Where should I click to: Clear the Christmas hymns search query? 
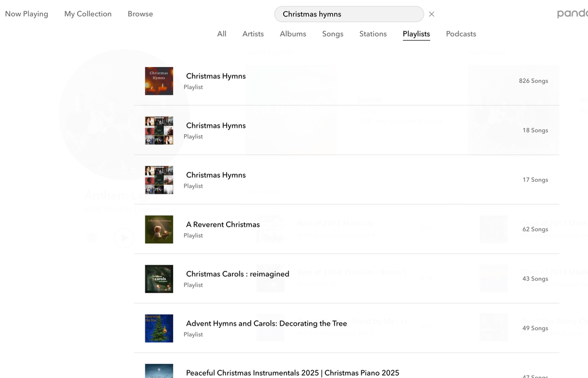pos(431,14)
